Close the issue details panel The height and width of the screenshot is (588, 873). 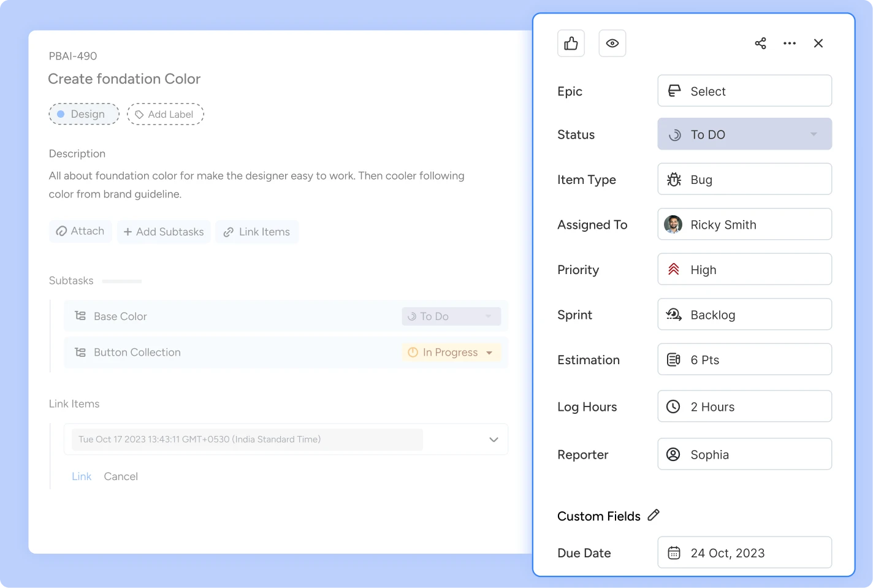pos(818,44)
